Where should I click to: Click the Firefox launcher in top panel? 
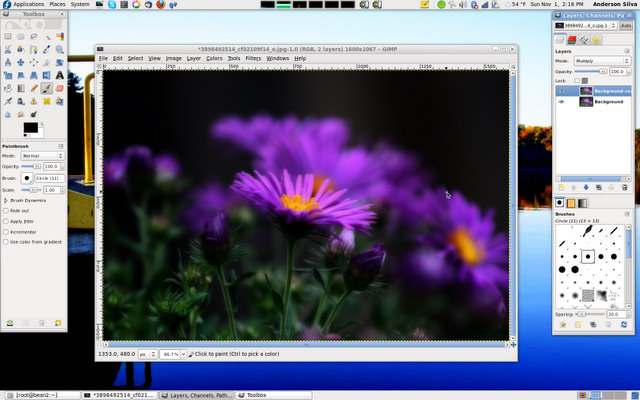tap(159, 5)
